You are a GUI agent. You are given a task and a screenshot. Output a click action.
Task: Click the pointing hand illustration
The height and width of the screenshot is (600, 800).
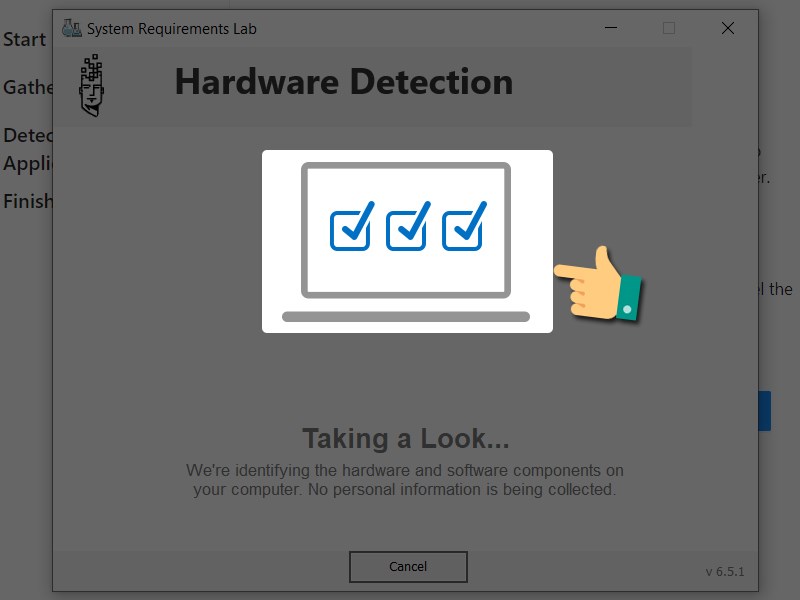[598, 284]
